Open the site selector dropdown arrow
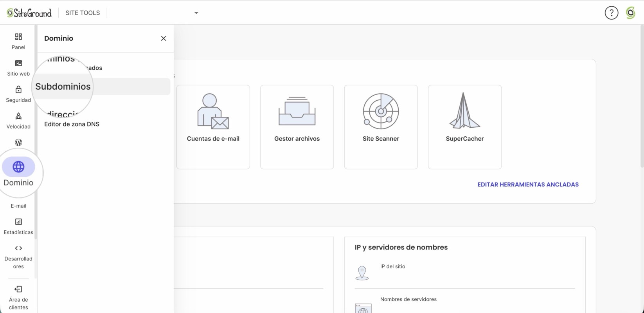This screenshot has height=313, width=644. tap(196, 13)
